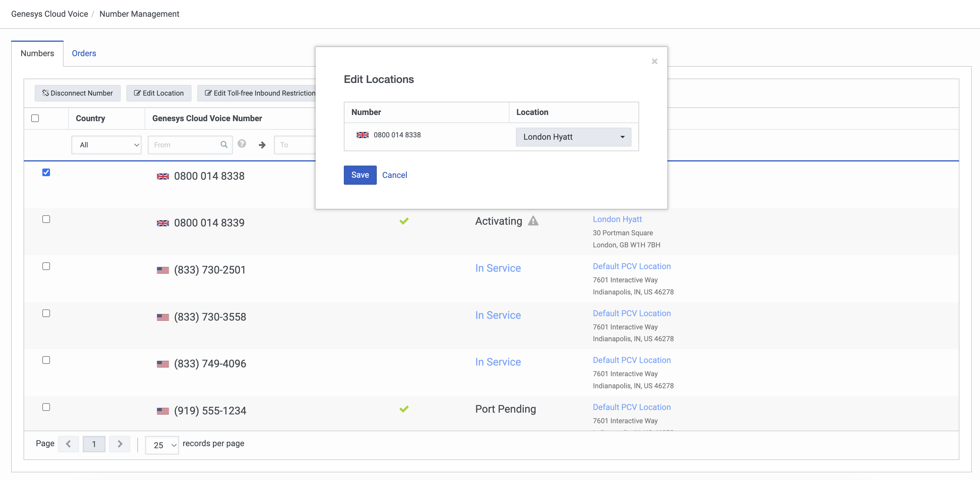Viewport: 980px width, 480px height.
Task: Go to previous page arrow
Action: pyautogui.click(x=69, y=444)
